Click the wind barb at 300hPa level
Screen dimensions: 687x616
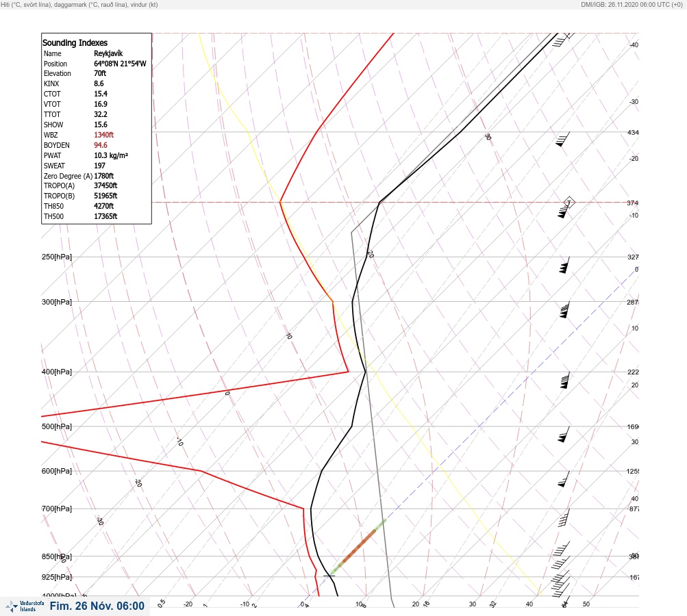(x=564, y=310)
